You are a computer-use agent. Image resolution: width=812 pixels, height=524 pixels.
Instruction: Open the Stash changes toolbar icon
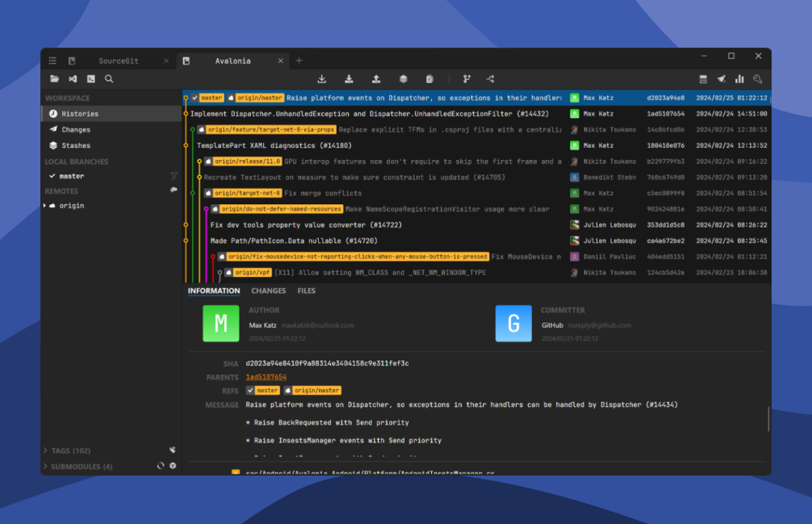(403, 79)
